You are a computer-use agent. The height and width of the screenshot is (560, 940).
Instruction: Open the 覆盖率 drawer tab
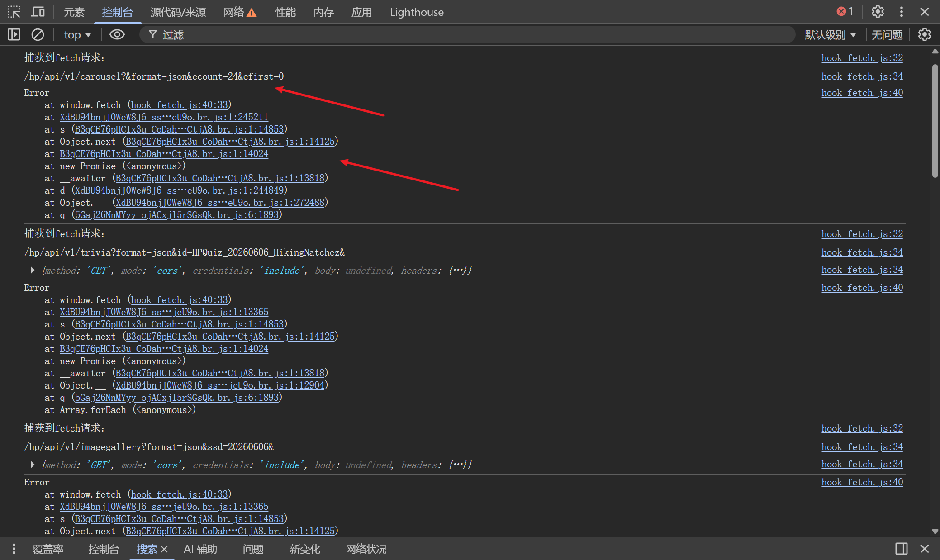48,549
